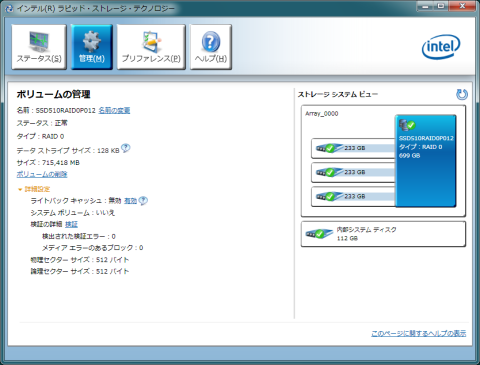Click the 名前の変更 rename link
The image size is (480, 365).
click(114, 110)
